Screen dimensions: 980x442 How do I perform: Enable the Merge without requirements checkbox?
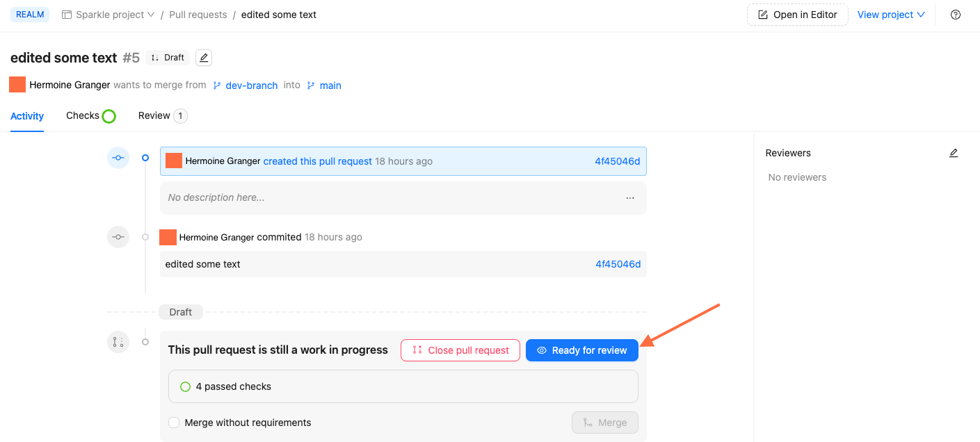click(173, 422)
